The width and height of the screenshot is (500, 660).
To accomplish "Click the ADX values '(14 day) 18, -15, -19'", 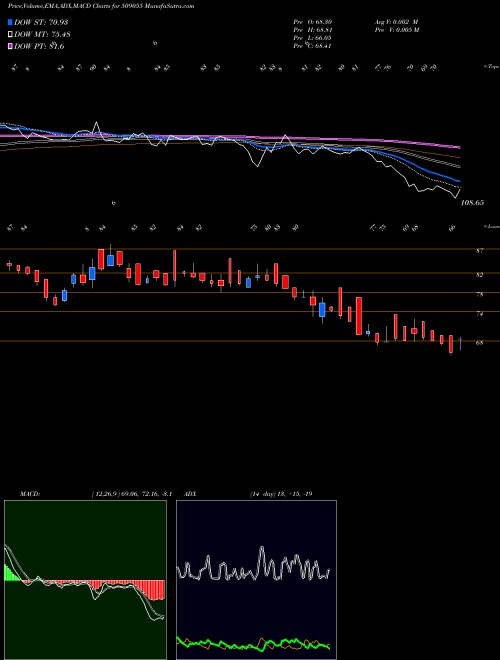I will coord(281,494).
